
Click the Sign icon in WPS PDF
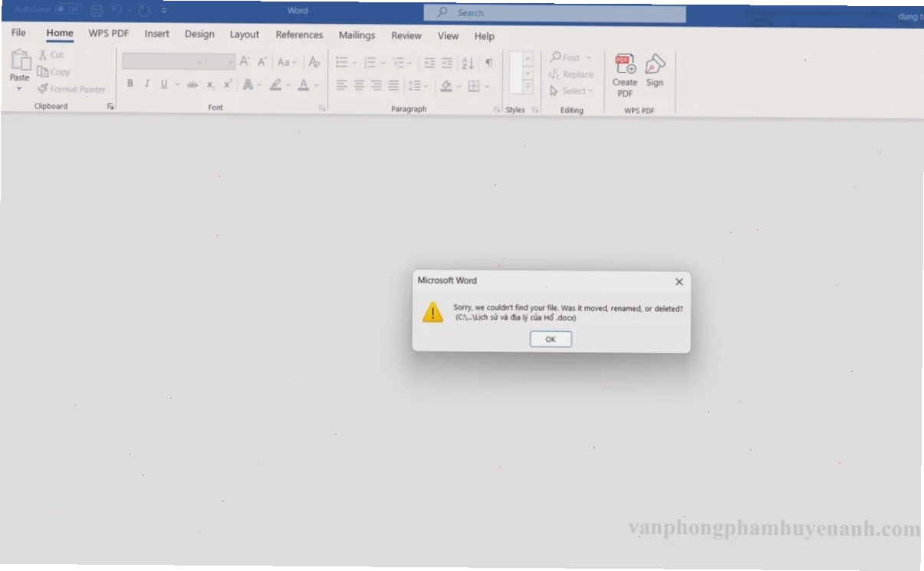click(x=655, y=71)
